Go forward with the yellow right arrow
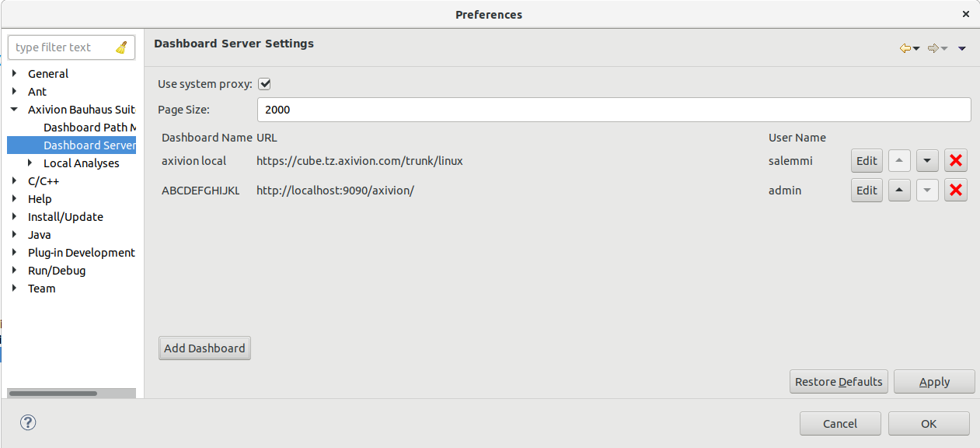980x448 pixels. (x=933, y=48)
